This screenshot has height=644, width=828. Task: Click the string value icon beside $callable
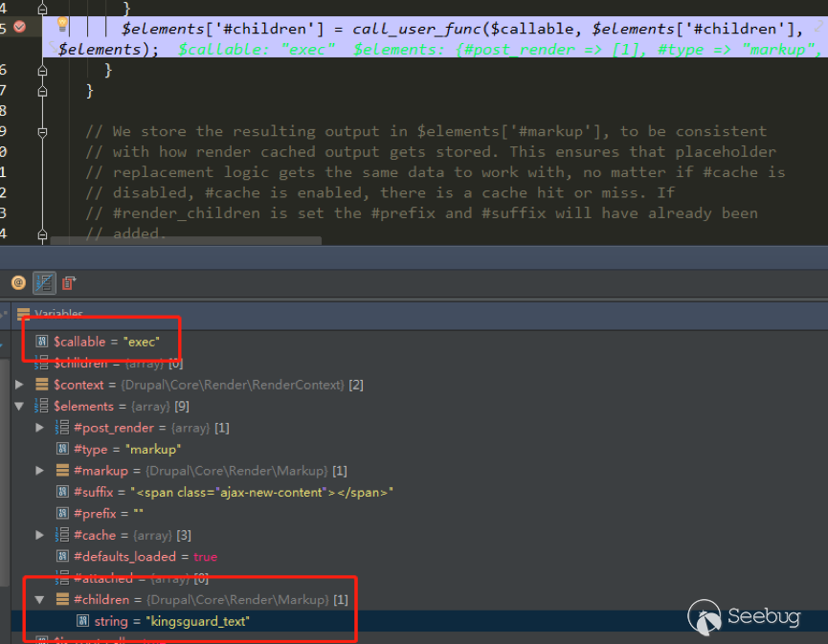pos(42,342)
